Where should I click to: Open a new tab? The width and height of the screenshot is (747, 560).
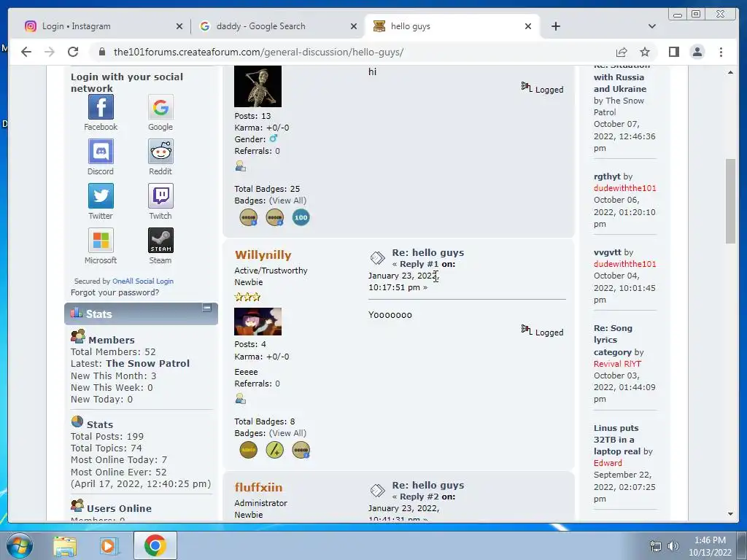pyautogui.click(x=555, y=26)
